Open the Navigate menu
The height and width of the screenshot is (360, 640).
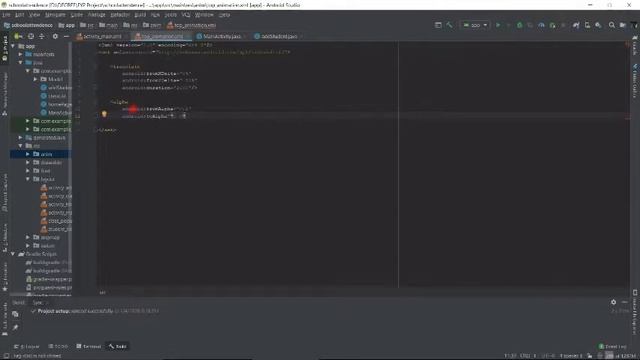(55, 15)
